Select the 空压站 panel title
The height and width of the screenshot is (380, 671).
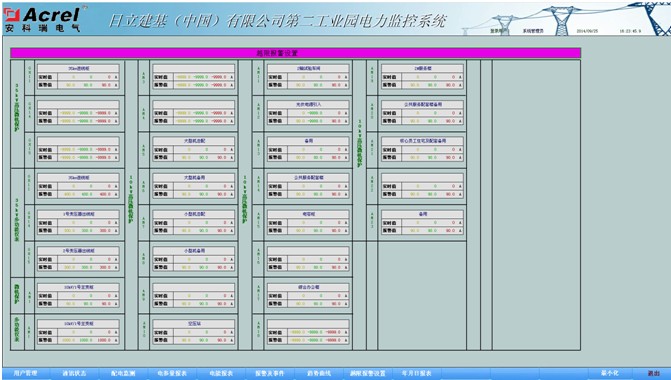click(x=194, y=324)
